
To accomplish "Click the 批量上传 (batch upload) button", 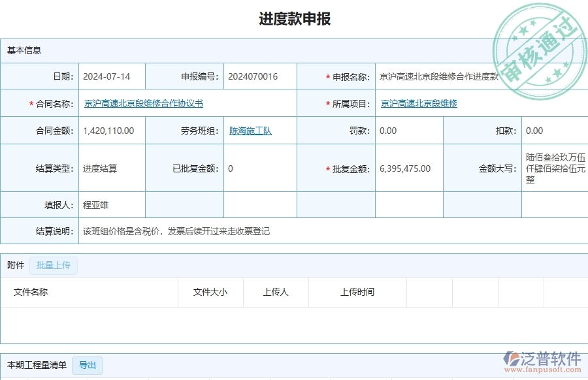I will [55, 265].
